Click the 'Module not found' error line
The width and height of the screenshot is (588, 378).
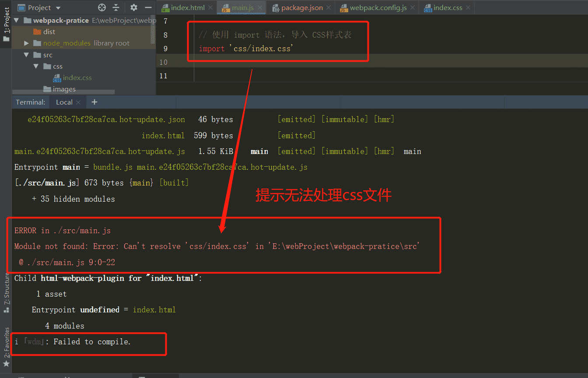pos(217,246)
